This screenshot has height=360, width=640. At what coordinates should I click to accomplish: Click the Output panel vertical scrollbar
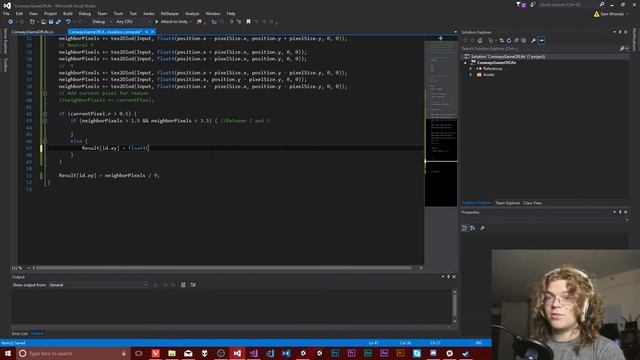tap(454, 305)
